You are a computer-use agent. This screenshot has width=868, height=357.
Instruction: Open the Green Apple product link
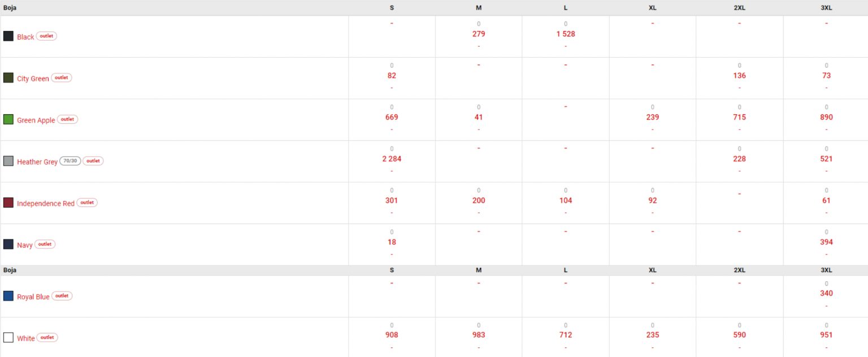coord(36,120)
